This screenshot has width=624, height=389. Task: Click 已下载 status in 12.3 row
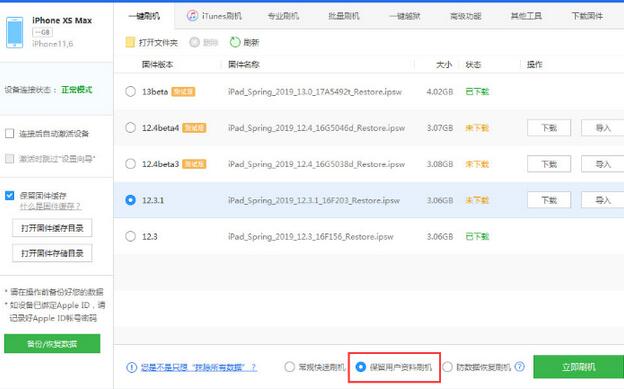(477, 237)
